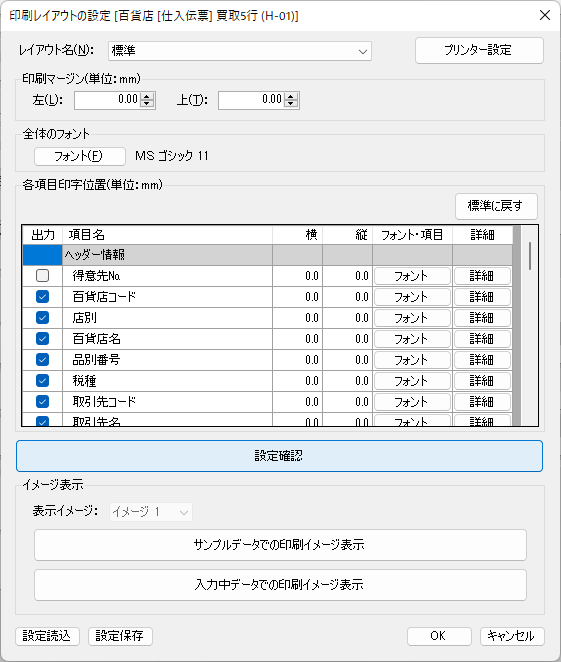Uncheck the 品別番号 output checkbox

point(42,360)
